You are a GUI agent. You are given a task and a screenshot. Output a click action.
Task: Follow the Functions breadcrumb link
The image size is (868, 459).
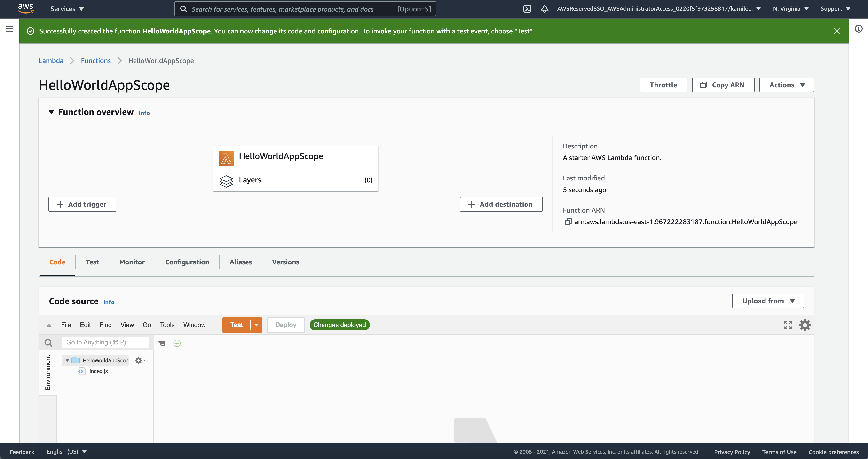pyautogui.click(x=96, y=61)
